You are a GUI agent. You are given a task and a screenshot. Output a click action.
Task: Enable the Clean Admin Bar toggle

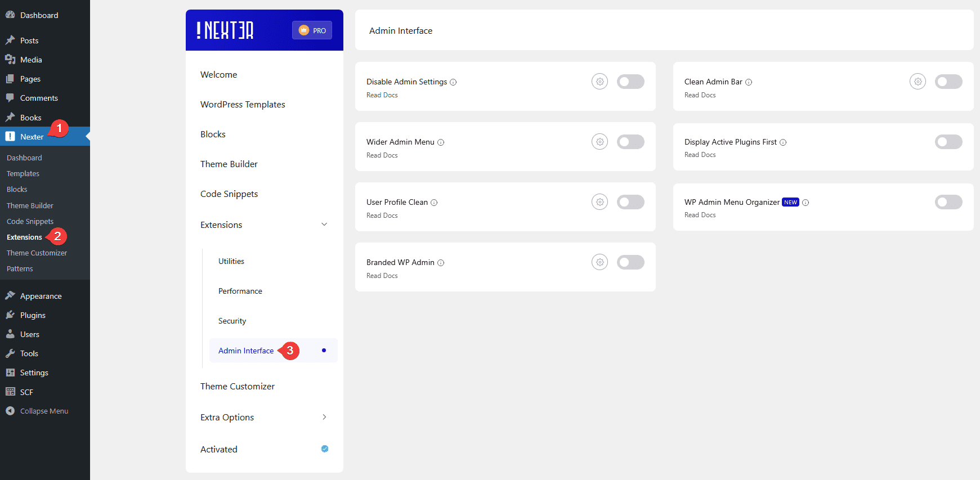(948, 82)
